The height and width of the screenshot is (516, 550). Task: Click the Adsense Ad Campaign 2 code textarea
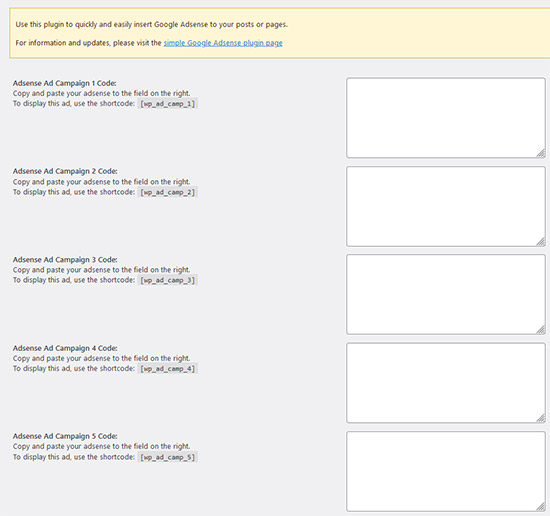(x=446, y=206)
